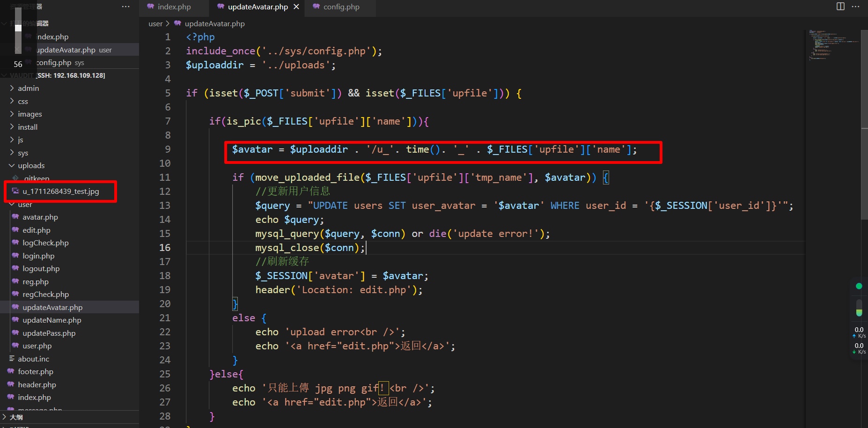Image resolution: width=868 pixels, height=428 pixels.
Task: Click the editor vertical scrollbar
Action: click(864, 124)
